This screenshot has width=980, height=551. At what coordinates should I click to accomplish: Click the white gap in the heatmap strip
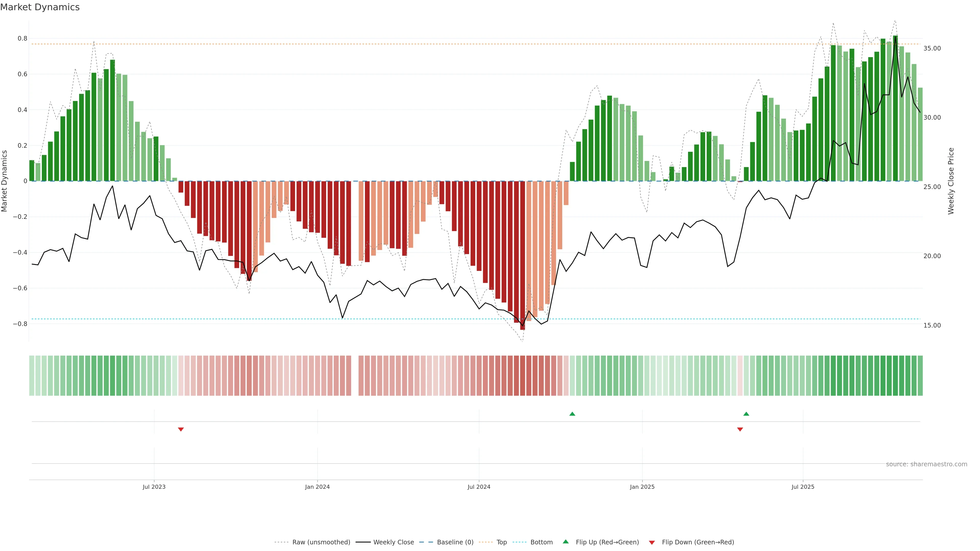point(354,375)
